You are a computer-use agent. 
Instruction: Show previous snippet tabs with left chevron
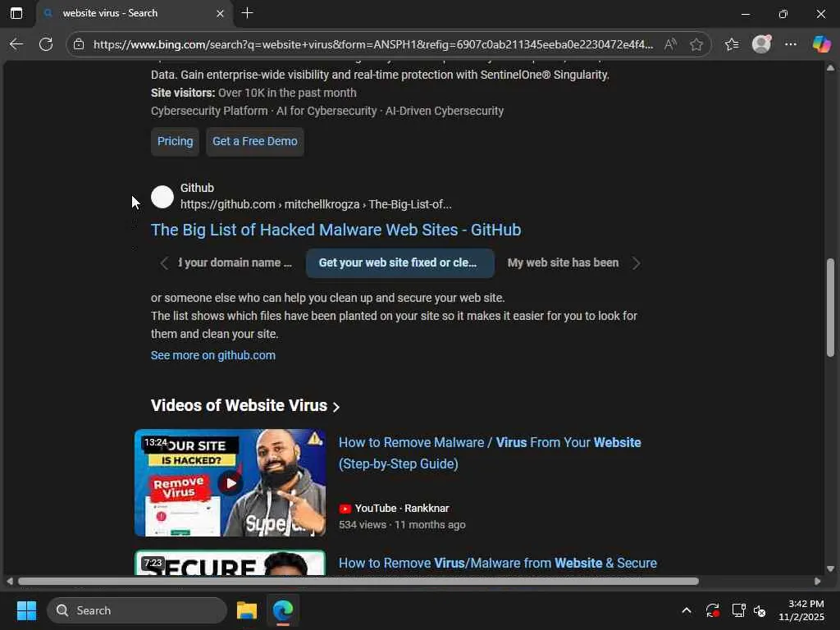(x=164, y=263)
